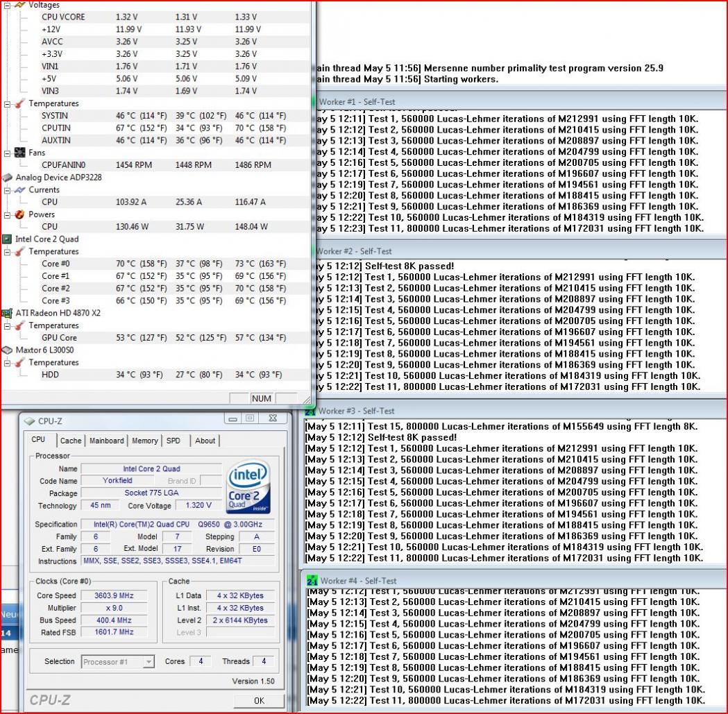The image size is (728, 714).
Task: Open the Memory tab in CPU-Z
Action: [x=145, y=441]
